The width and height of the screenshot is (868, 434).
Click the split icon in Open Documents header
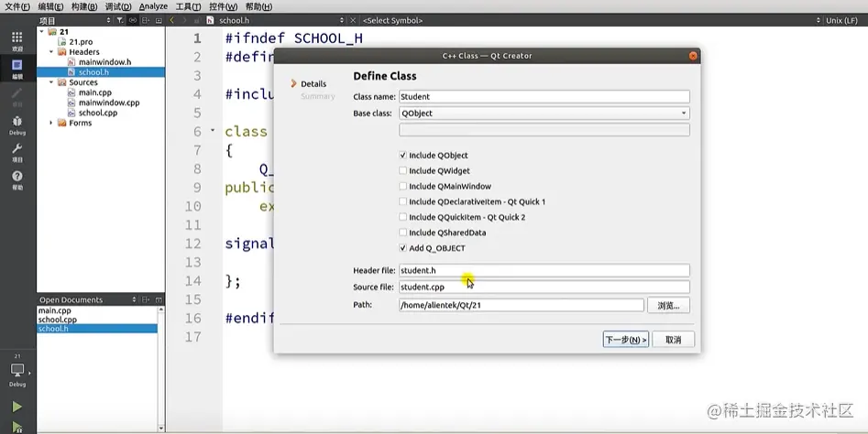click(146, 299)
